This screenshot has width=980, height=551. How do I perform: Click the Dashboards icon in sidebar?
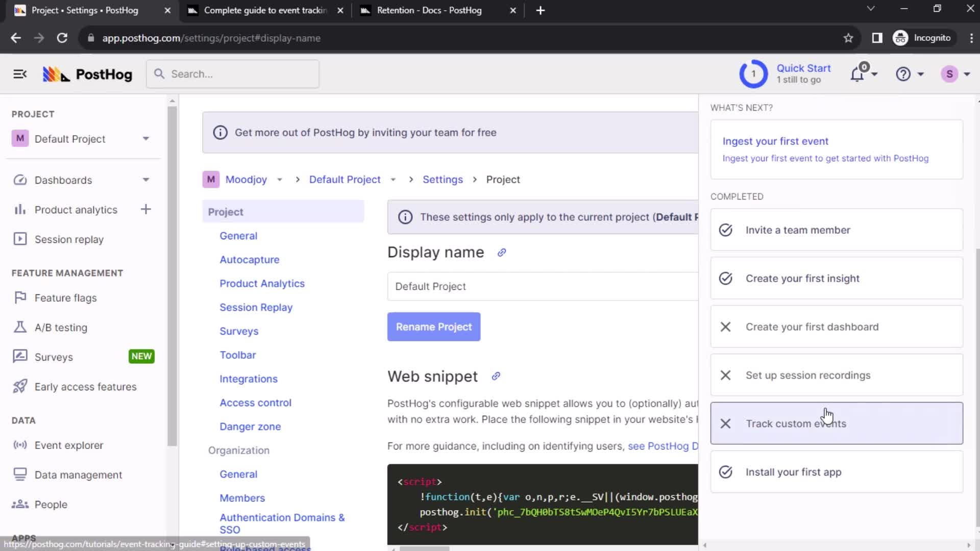18,180
